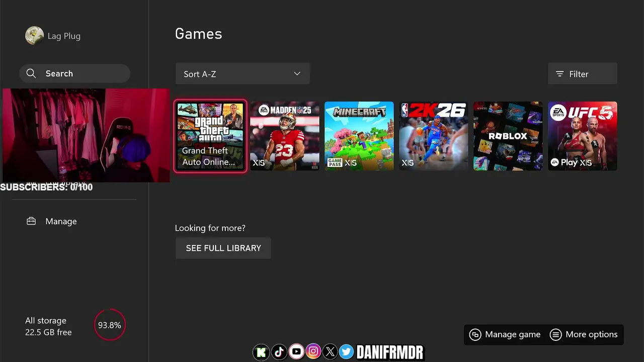
Task: Click the EA Play badge on UFC 5
Action: pos(565,162)
